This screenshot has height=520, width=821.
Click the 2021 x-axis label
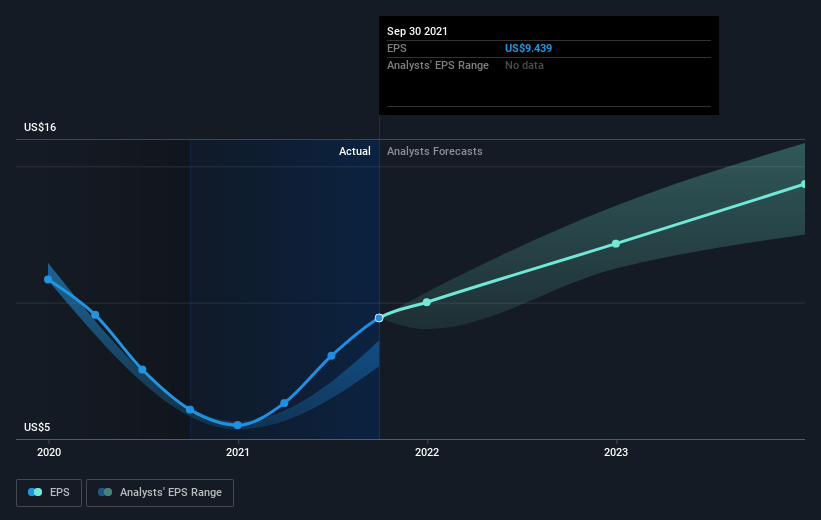tap(238, 452)
